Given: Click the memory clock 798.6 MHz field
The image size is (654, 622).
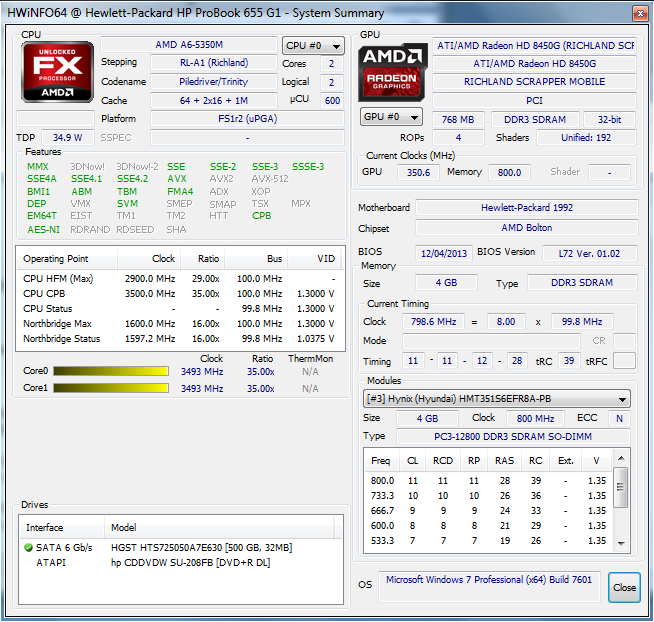Looking at the screenshot, I should (x=433, y=322).
